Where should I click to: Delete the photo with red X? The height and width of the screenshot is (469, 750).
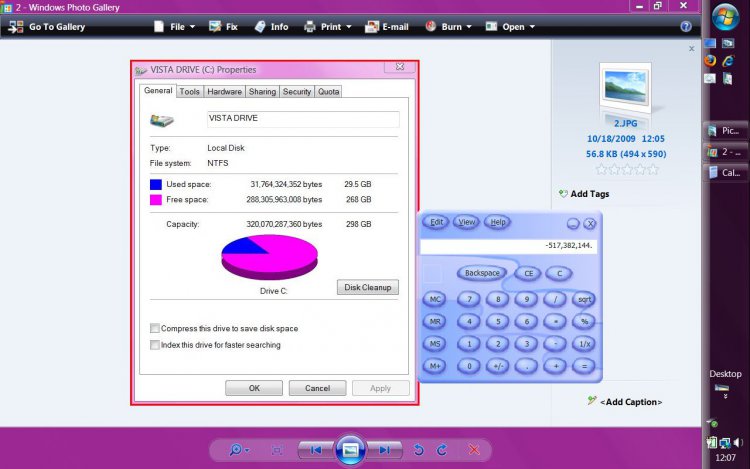(x=474, y=450)
